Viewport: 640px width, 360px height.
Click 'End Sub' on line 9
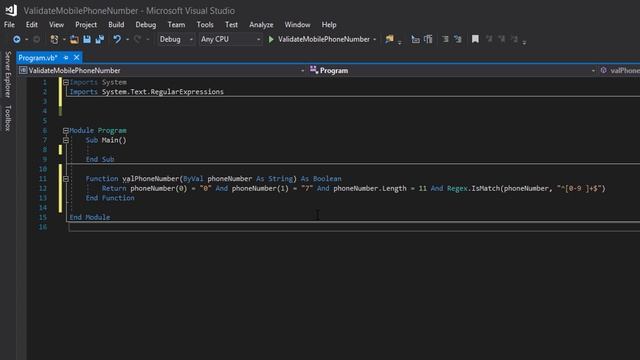[x=100, y=159]
